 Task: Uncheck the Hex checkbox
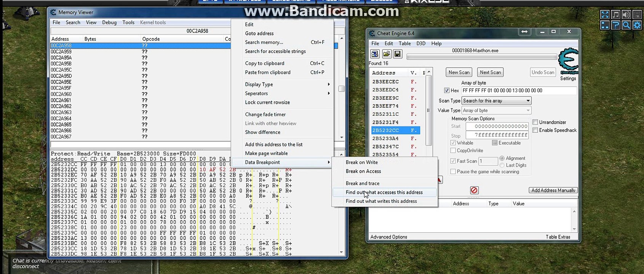(447, 91)
